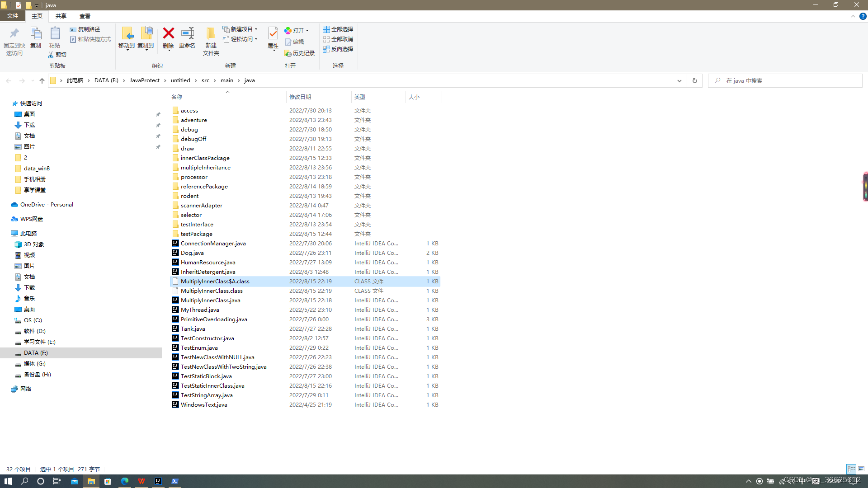Click the search box in java
868x488 pixels.
click(x=785, y=80)
